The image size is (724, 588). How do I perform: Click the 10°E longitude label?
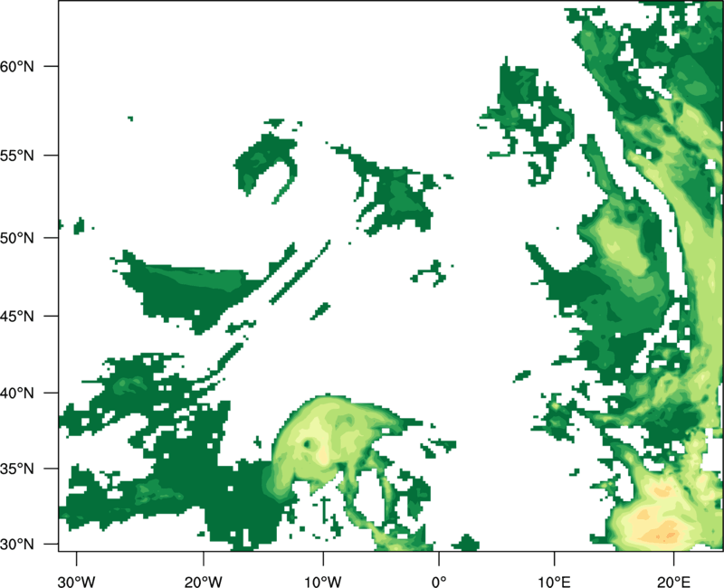click(x=554, y=582)
